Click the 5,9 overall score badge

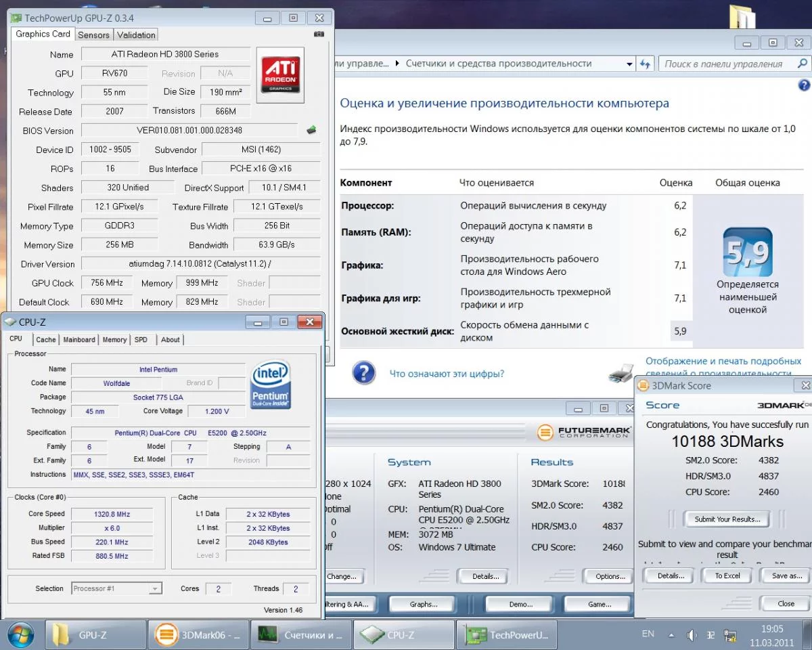point(748,253)
